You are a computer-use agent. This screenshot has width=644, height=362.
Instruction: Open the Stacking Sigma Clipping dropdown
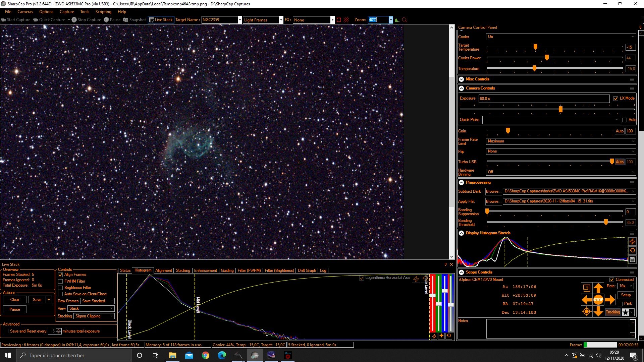[94, 316]
